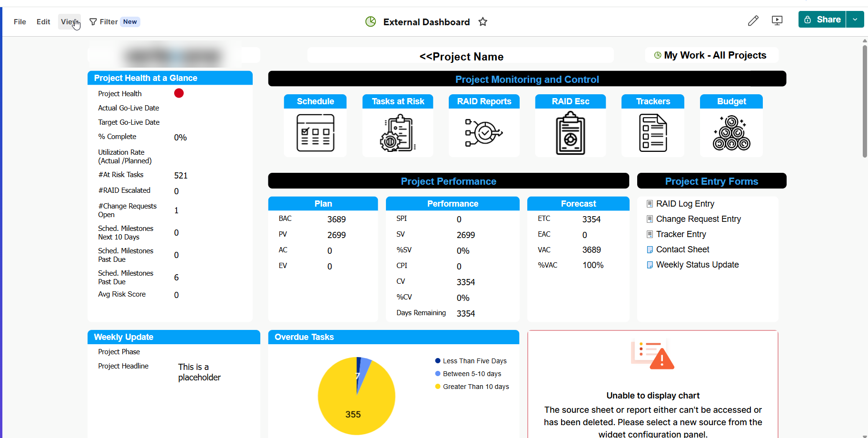Viewport: 868px width, 438px height.
Task: Click the green clock icon beside My Work
Action: pos(658,55)
